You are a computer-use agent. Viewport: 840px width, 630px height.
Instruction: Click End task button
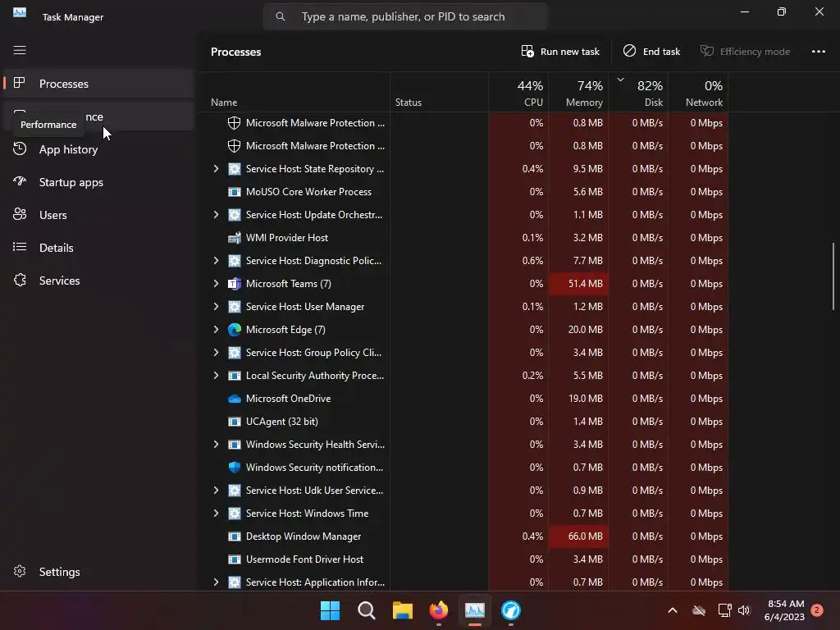651,52
